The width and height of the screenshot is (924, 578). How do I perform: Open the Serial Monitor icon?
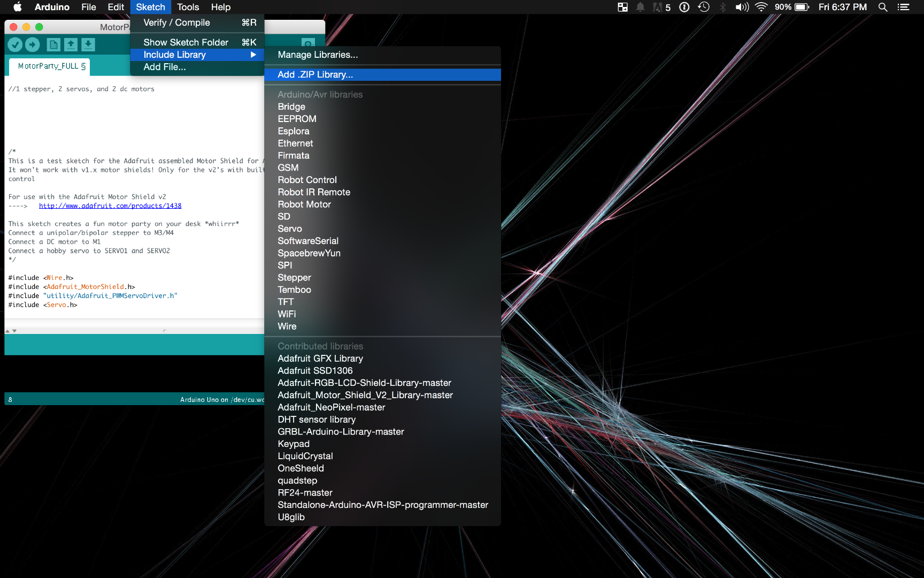pos(308,43)
